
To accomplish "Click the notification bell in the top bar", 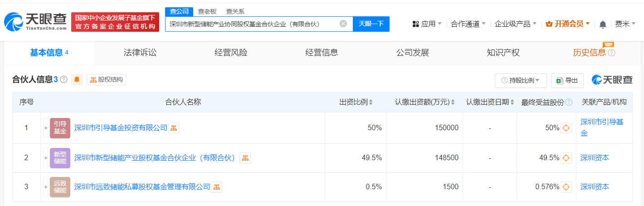I will [x=603, y=24].
